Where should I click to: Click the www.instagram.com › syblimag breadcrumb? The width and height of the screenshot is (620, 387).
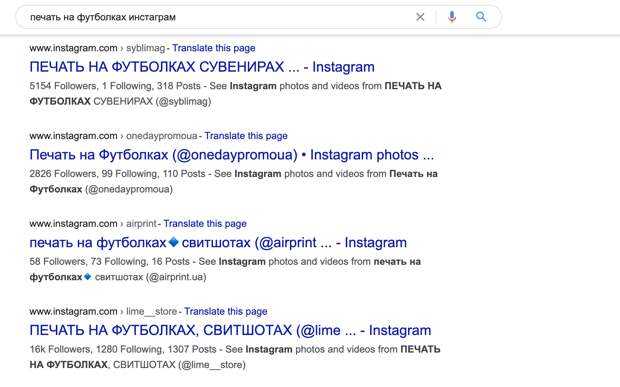pyautogui.click(x=97, y=48)
